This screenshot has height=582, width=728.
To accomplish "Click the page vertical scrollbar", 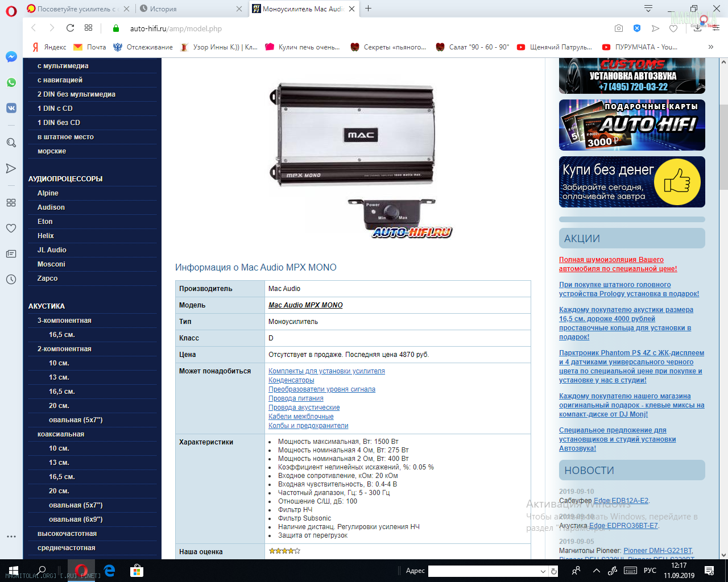I will 723,148.
